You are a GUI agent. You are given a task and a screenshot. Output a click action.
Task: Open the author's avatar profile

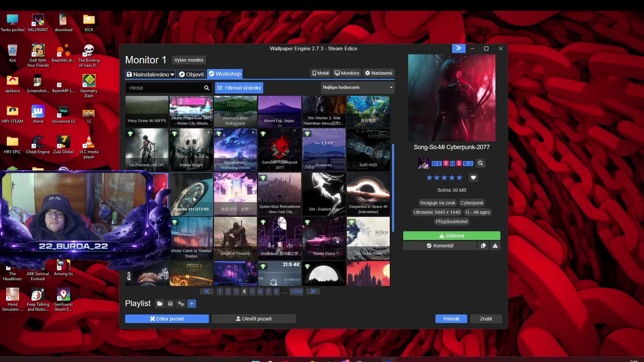click(424, 163)
